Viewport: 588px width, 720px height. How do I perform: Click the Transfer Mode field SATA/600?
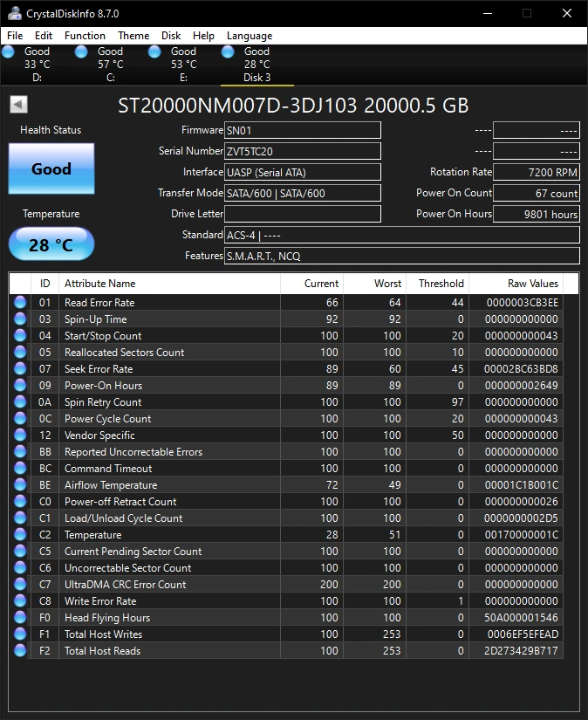[303, 194]
